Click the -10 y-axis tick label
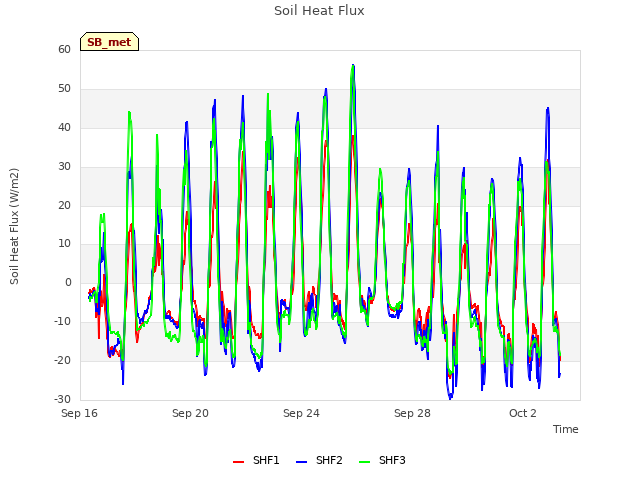The width and height of the screenshot is (640, 480). point(63,322)
